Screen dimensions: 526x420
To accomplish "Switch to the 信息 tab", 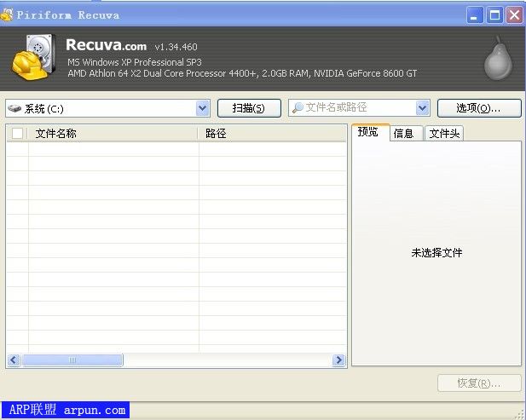I will 407,134.
